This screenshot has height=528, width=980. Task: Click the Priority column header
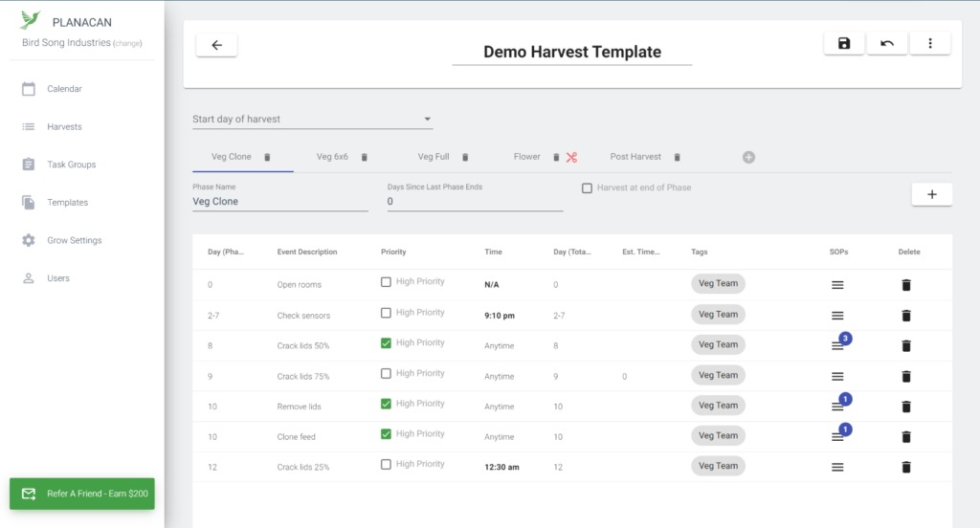pos(393,252)
